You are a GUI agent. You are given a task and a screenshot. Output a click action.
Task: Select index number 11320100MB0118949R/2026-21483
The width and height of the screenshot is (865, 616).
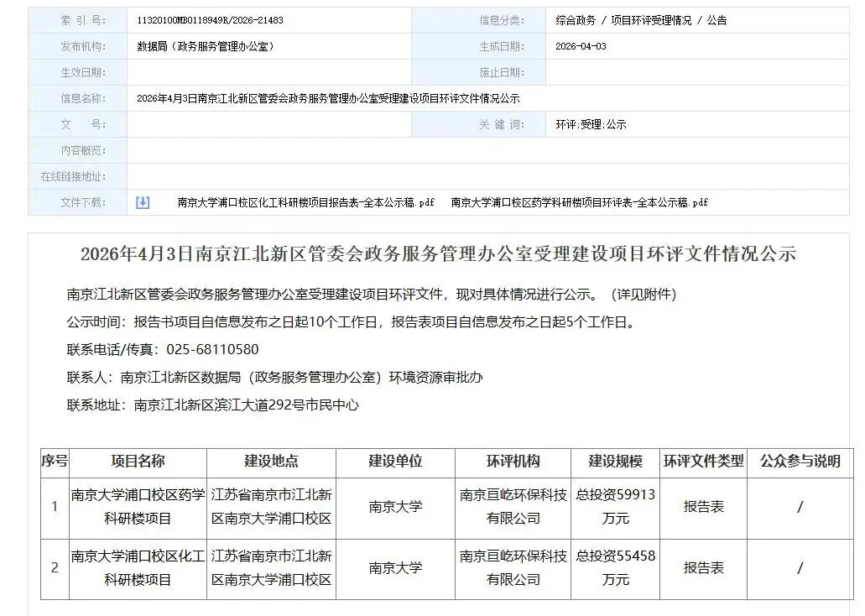click(211, 20)
